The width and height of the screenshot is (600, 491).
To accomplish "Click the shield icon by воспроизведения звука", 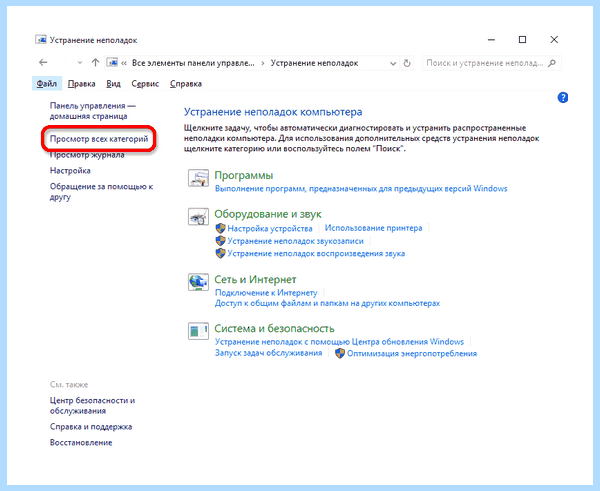I will click(x=220, y=253).
